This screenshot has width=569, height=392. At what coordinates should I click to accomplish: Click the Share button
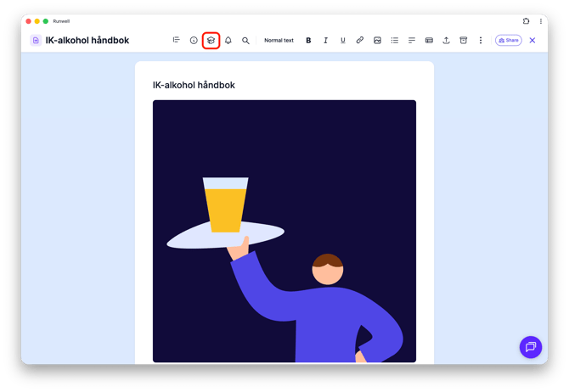click(x=509, y=40)
